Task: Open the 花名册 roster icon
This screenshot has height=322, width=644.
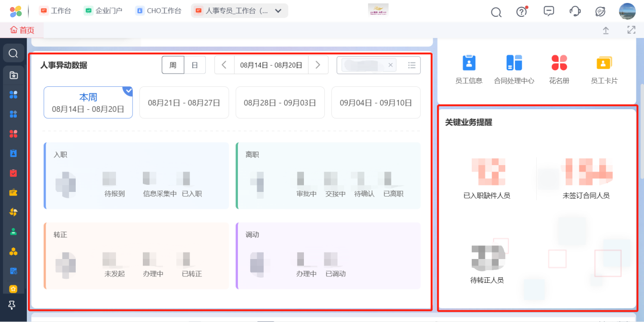Action: [559, 63]
